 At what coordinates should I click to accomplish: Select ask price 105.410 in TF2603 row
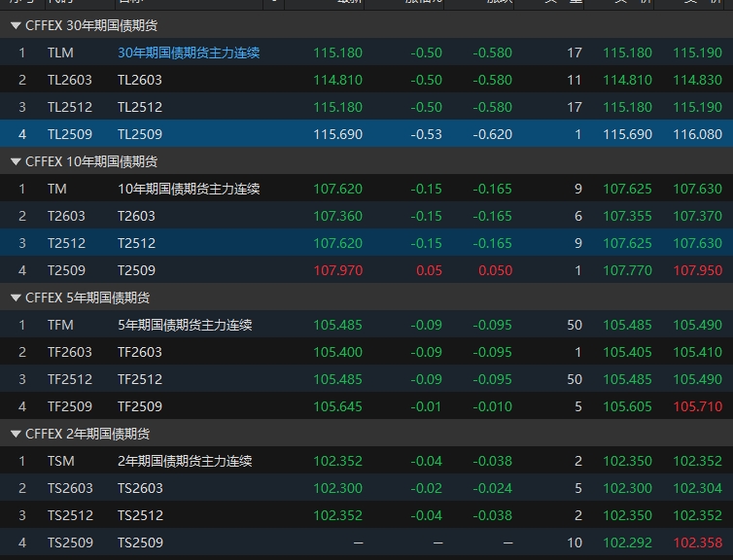coord(697,352)
